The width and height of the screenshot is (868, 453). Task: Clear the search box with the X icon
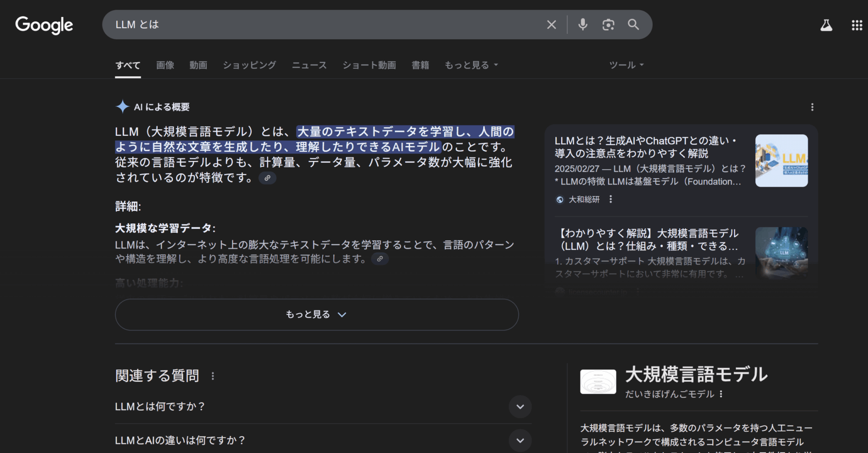point(551,25)
